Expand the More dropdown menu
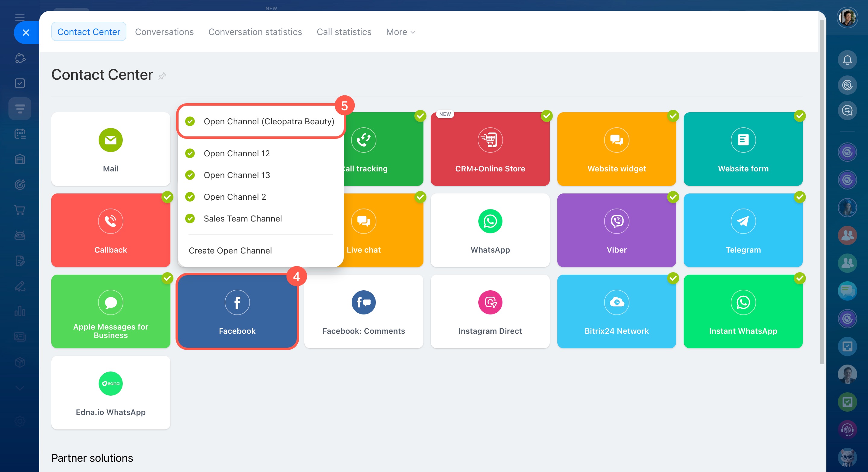The image size is (868, 472). [x=400, y=32]
